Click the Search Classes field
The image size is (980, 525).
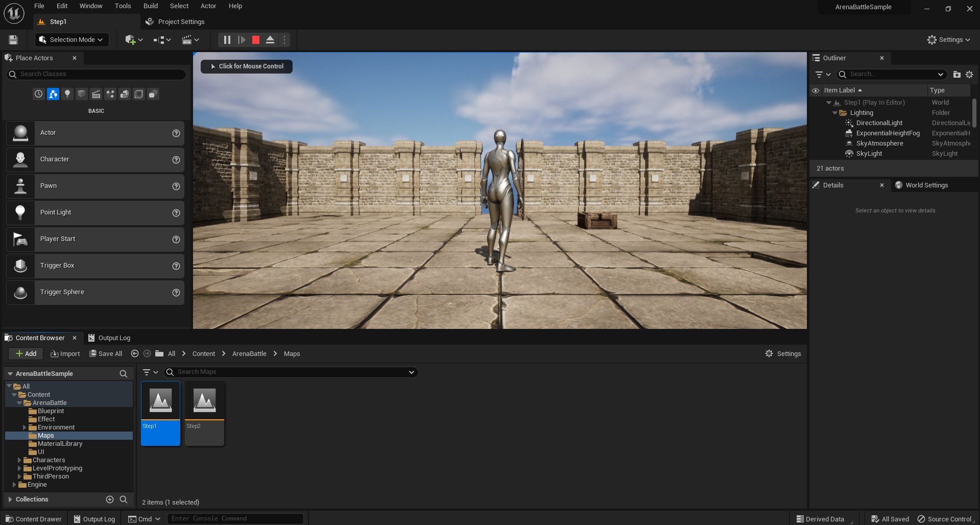(x=96, y=74)
